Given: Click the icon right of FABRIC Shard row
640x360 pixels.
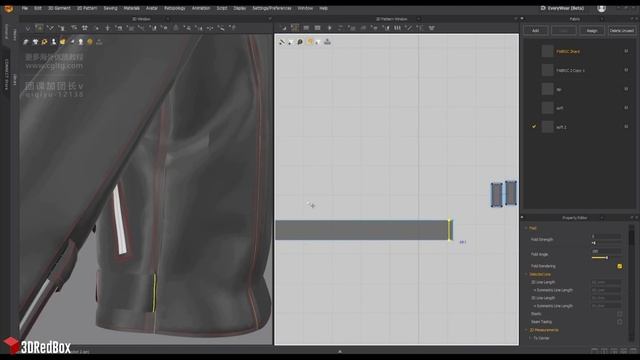Looking at the screenshot, I should coord(626,51).
